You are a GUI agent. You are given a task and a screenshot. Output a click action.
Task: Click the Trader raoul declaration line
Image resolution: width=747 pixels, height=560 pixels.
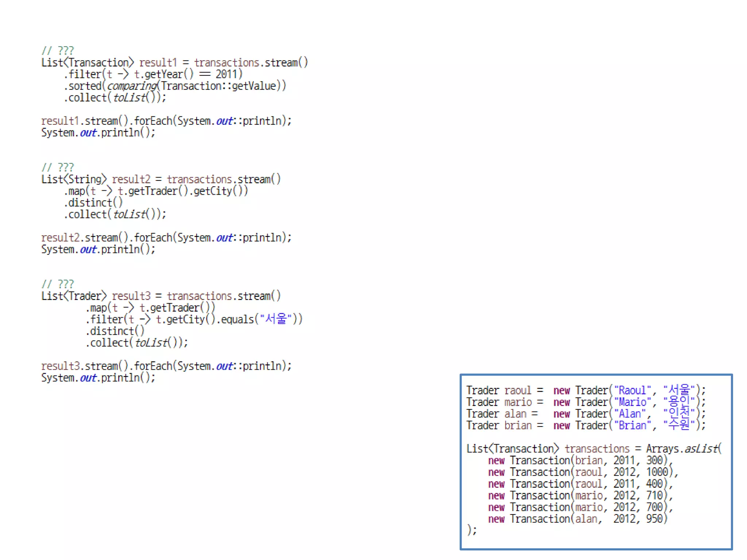tap(586, 390)
